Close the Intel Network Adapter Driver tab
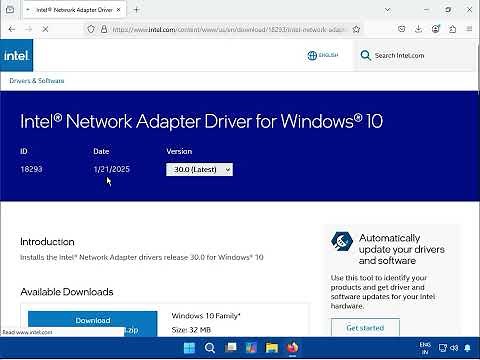This screenshot has width=480, height=360. [118, 10]
